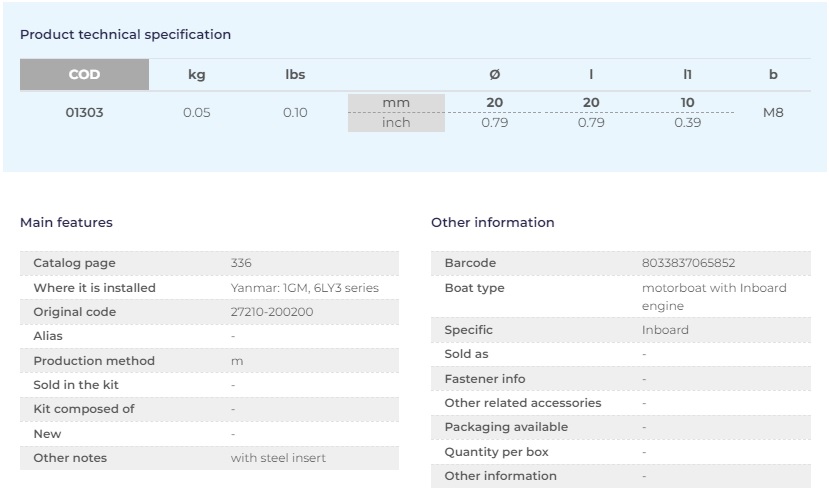The height and width of the screenshot is (499, 829).
Task: Click the 'with steel insert' note
Action: [x=278, y=458]
